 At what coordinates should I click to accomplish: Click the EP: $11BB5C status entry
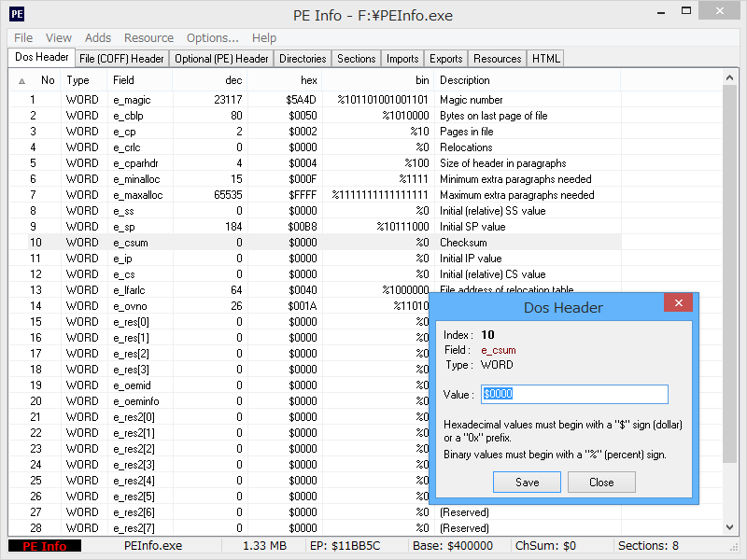[x=345, y=546]
